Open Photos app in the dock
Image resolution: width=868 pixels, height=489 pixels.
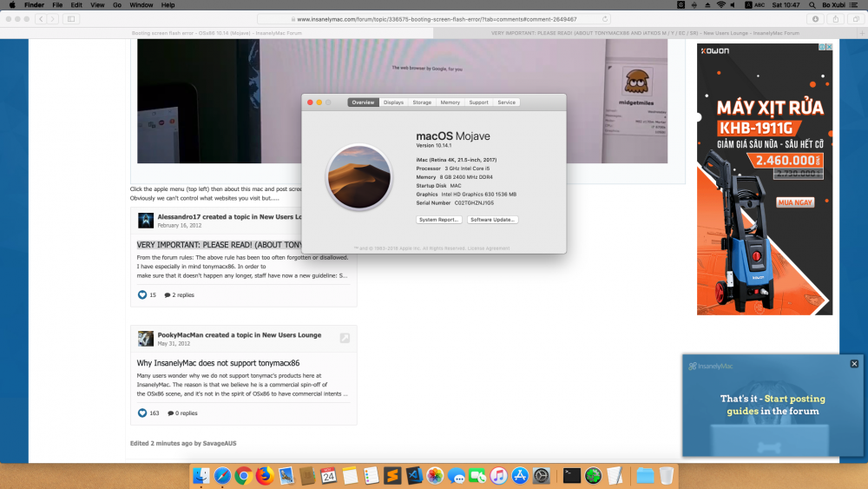(x=435, y=476)
